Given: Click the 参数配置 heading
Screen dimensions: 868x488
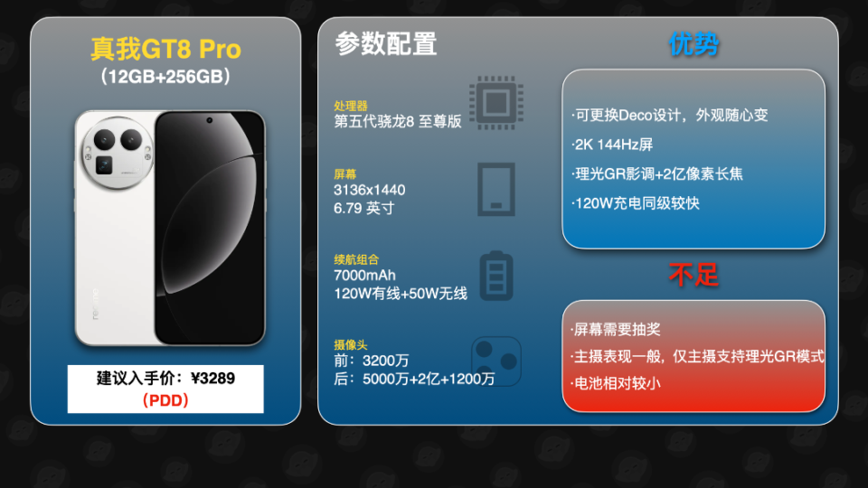Looking at the screenshot, I should tap(386, 43).
